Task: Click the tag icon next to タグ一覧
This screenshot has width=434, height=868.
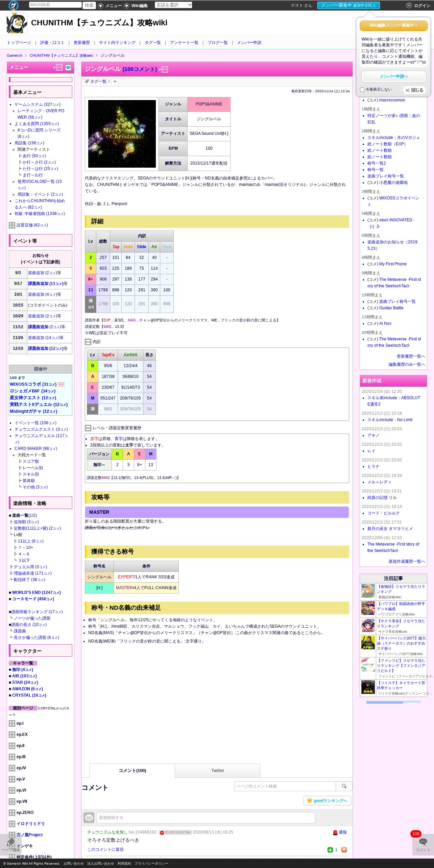Action: click(x=87, y=81)
